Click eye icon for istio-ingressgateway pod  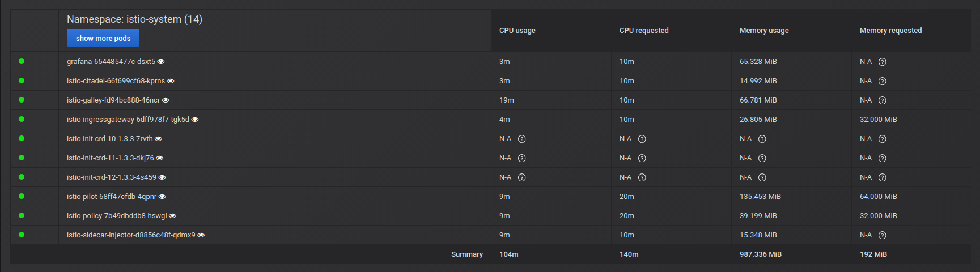(x=195, y=120)
